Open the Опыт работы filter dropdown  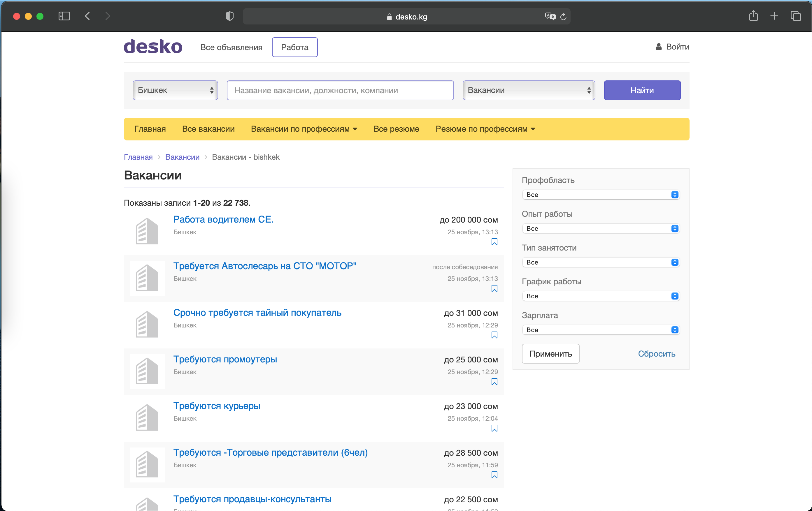(601, 228)
